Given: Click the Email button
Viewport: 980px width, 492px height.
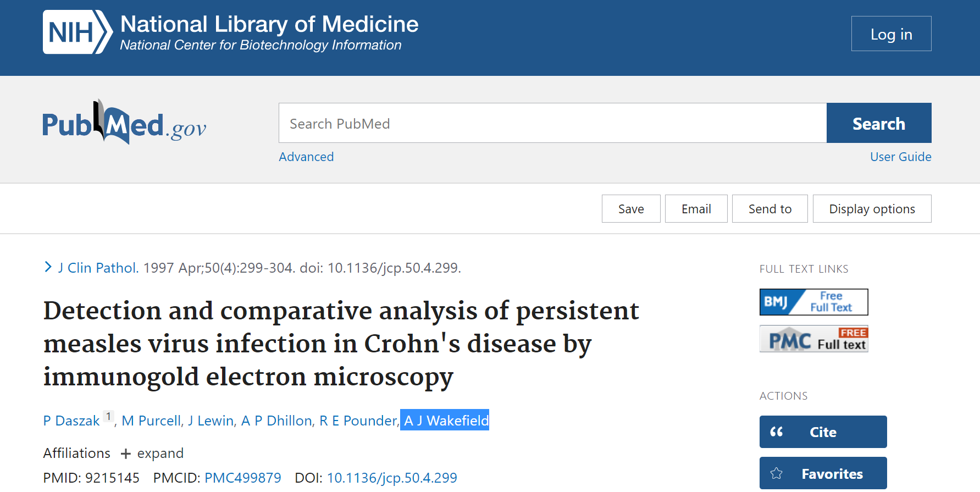Looking at the screenshot, I should tap(696, 209).
